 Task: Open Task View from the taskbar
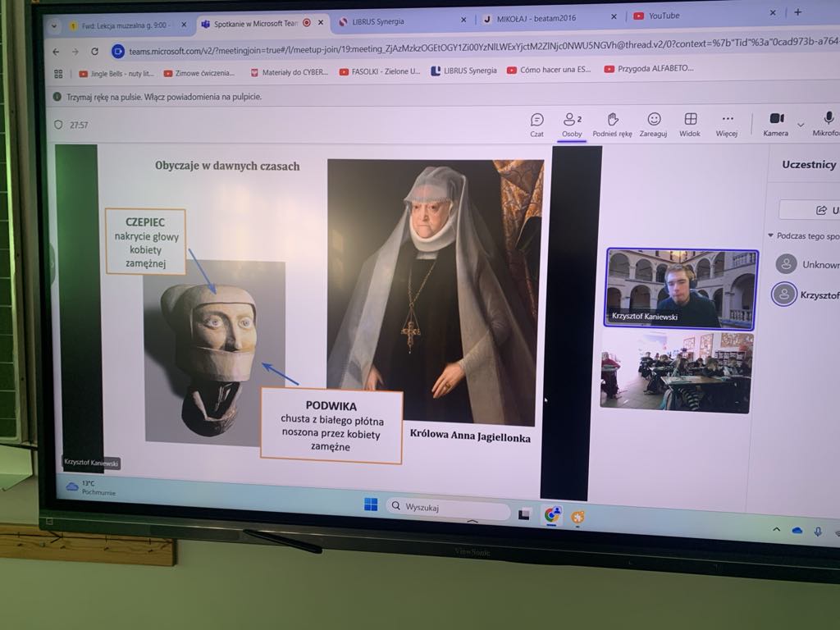524,514
